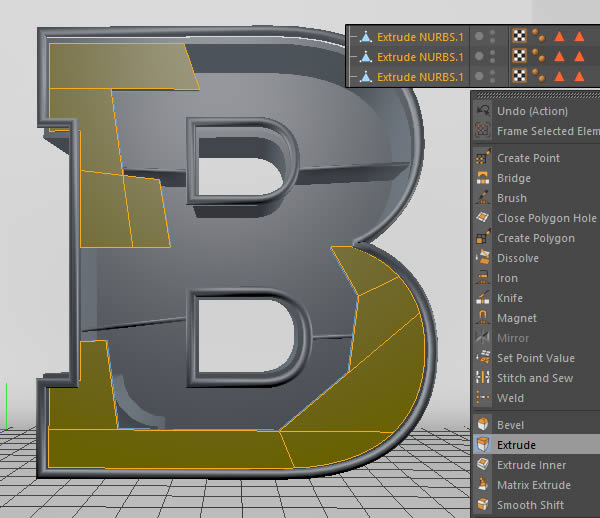Viewport: 600px width, 518px height.
Task: Select the Phong tag in the middle object row
Action: click(538, 55)
